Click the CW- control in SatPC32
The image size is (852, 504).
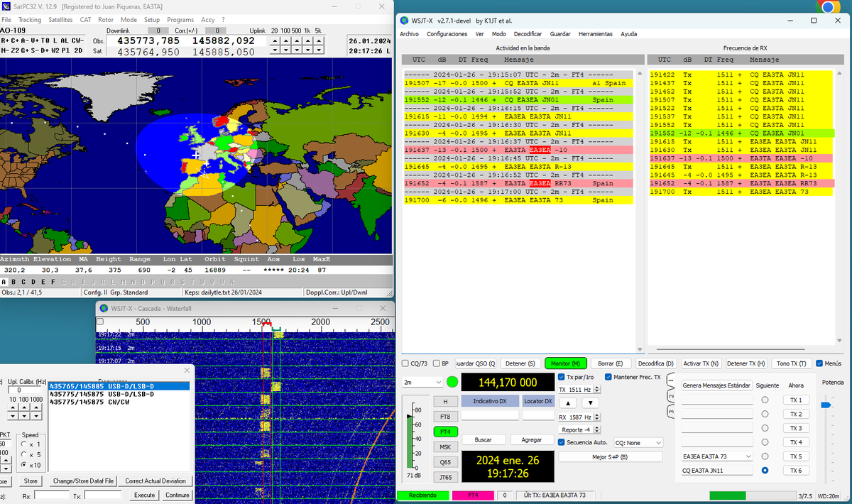click(x=77, y=40)
